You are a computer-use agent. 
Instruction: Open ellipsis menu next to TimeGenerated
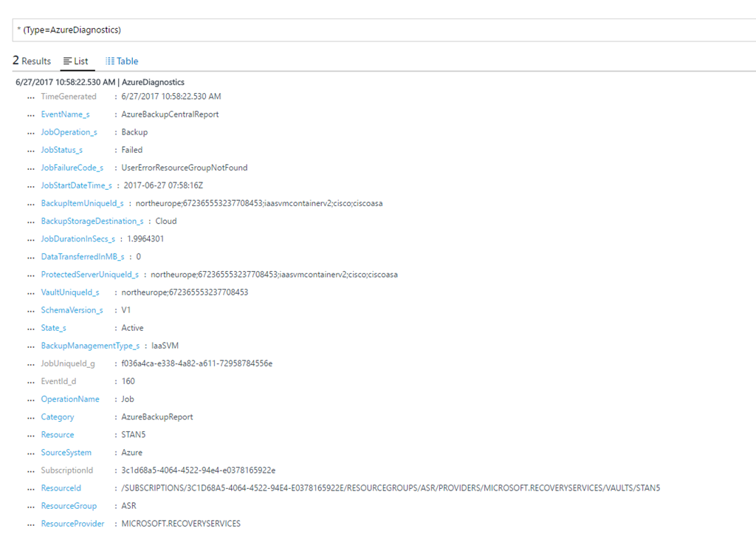30,97
